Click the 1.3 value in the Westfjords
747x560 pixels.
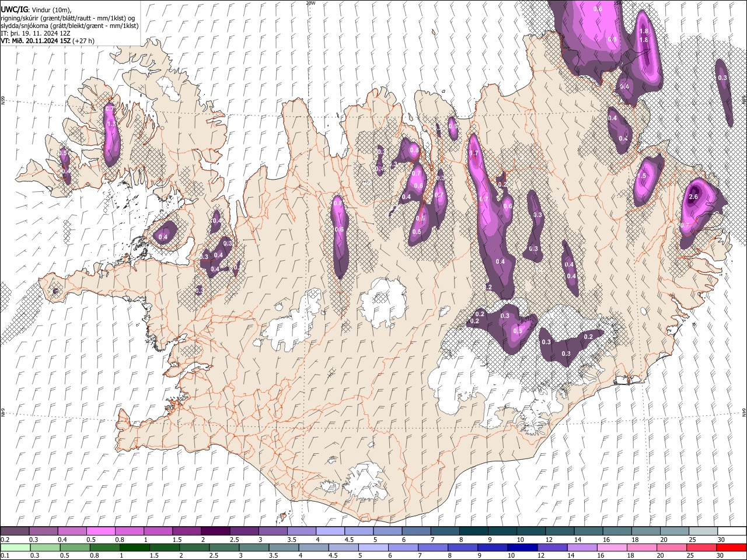click(x=111, y=124)
